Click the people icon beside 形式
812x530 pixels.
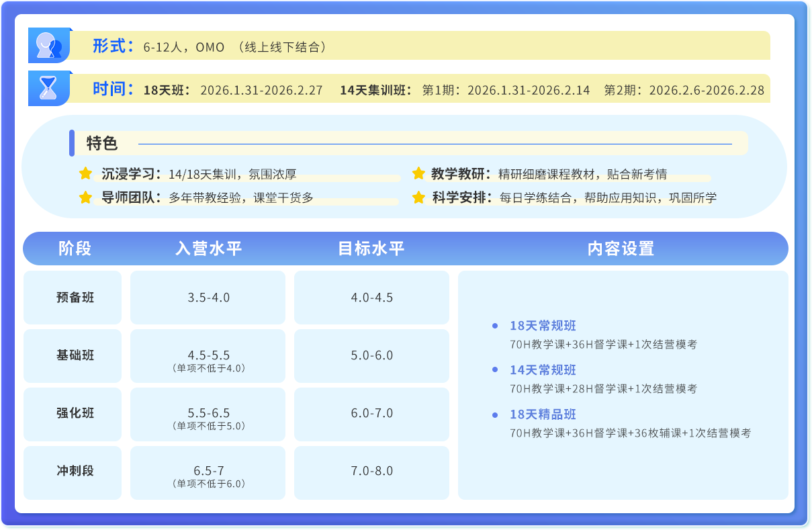click(x=49, y=46)
